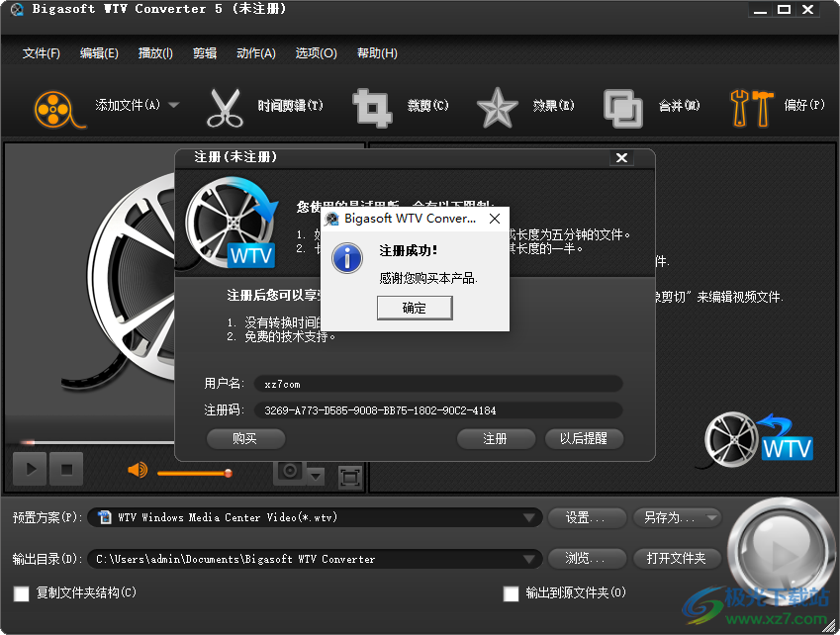This screenshot has height=635, width=840.
Task: Open the 帮助(H) menu
Action: click(377, 53)
